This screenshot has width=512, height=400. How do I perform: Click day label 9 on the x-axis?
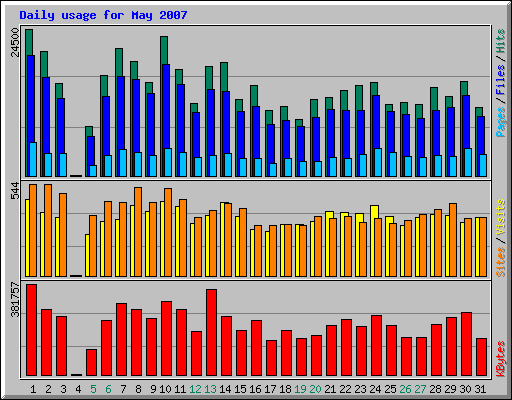[x=153, y=389]
